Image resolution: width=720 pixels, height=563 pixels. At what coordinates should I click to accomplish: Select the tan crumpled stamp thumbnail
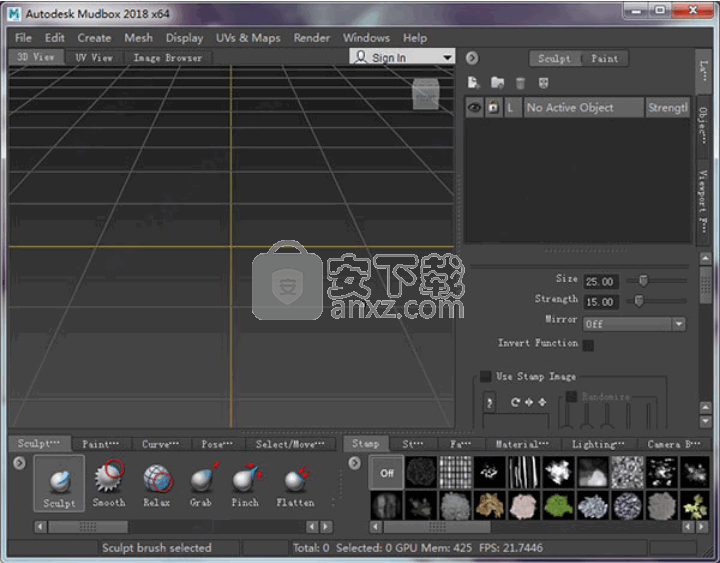489,506
